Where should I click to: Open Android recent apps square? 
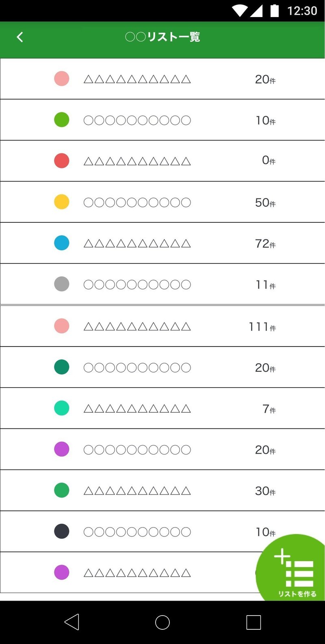(253, 622)
